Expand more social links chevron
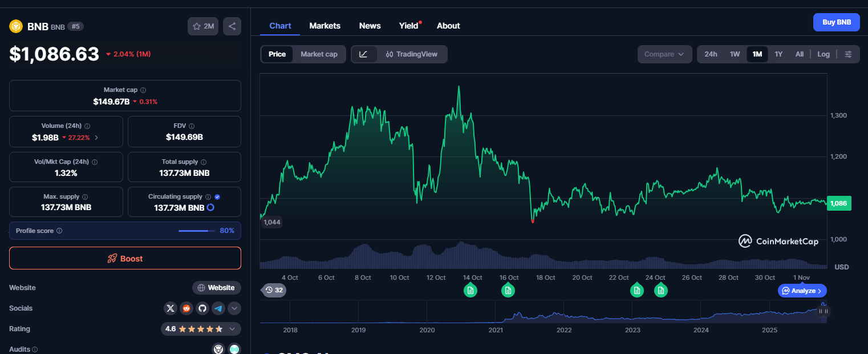Image resolution: width=868 pixels, height=354 pixels. tap(234, 309)
